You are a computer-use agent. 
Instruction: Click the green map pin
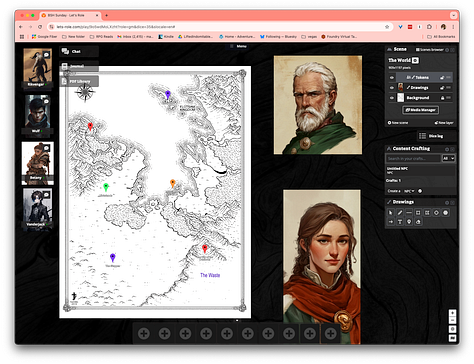pos(106,187)
